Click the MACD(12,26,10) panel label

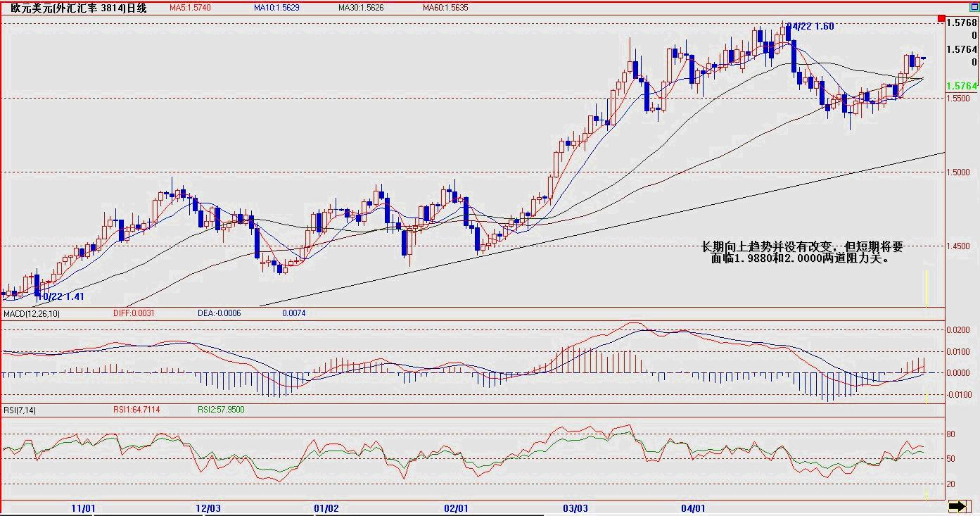coord(32,313)
